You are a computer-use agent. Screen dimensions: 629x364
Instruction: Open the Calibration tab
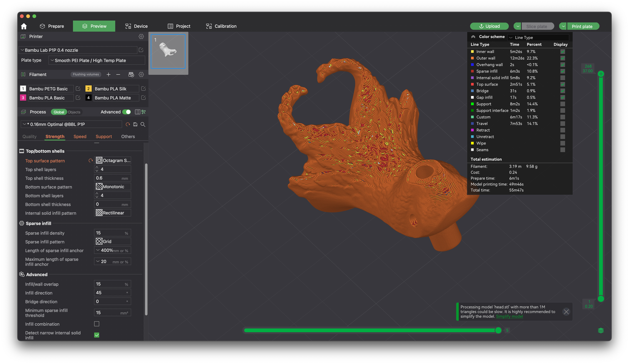[221, 26]
